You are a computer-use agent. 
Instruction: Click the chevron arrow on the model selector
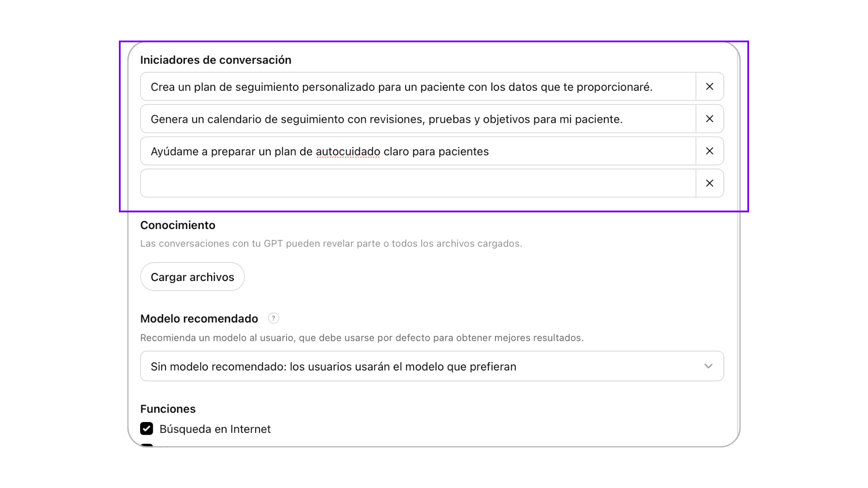708,366
